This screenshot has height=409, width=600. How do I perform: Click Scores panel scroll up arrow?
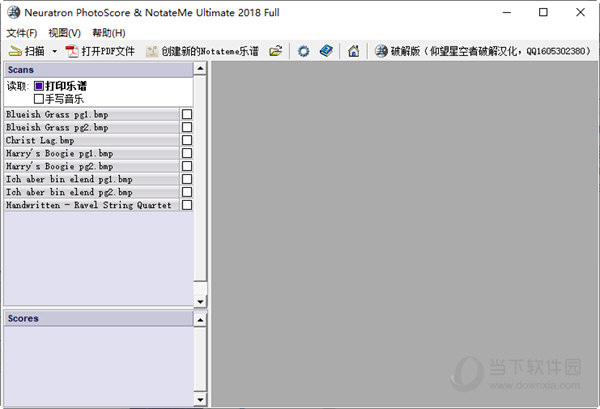200,319
